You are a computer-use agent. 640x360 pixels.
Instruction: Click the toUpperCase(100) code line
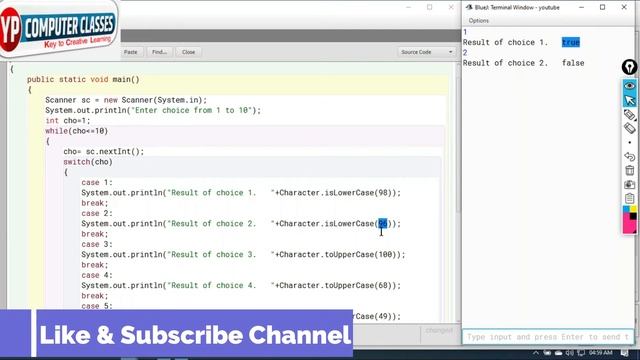pos(243,255)
